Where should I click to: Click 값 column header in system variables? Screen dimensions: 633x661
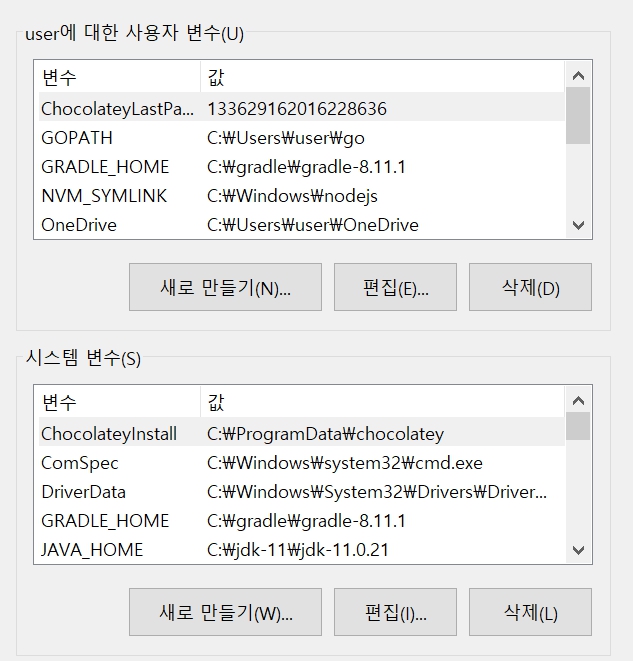pyautogui.click(x=382, y=403)
